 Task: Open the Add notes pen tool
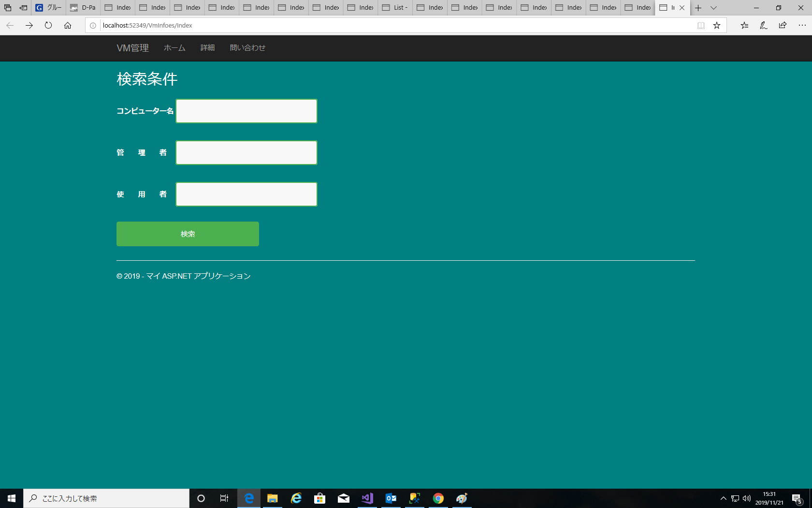764,25
